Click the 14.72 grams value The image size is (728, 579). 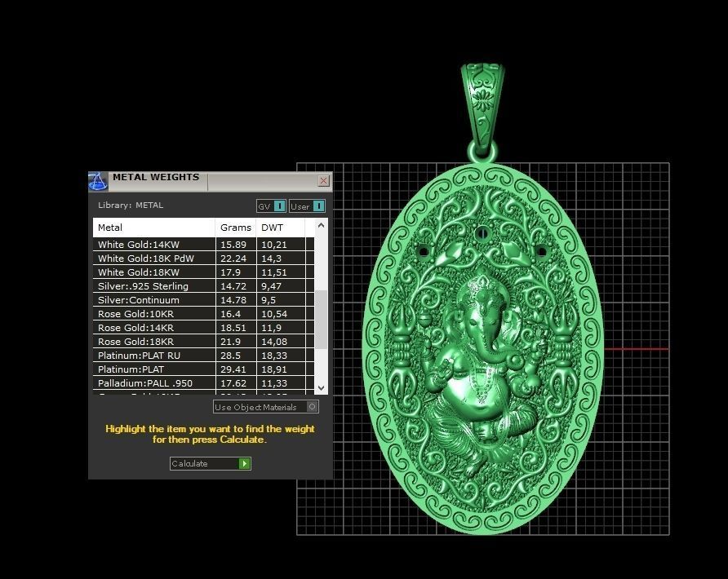coord(233,286)
